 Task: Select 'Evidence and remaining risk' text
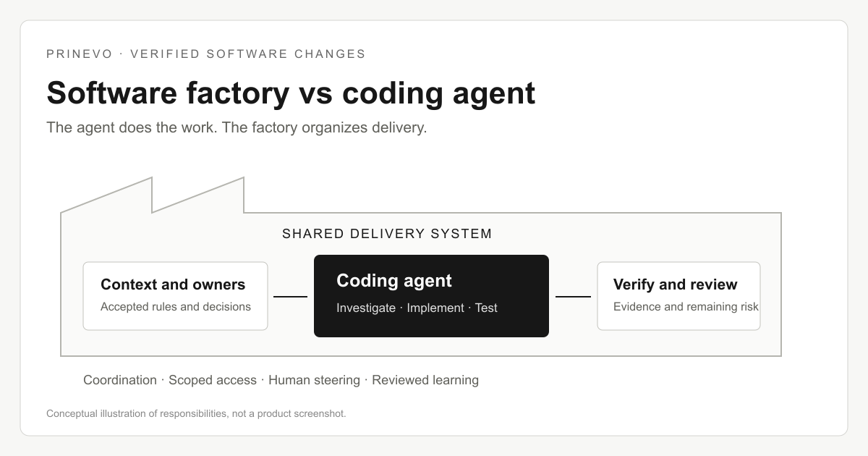(x=686, y=307)
